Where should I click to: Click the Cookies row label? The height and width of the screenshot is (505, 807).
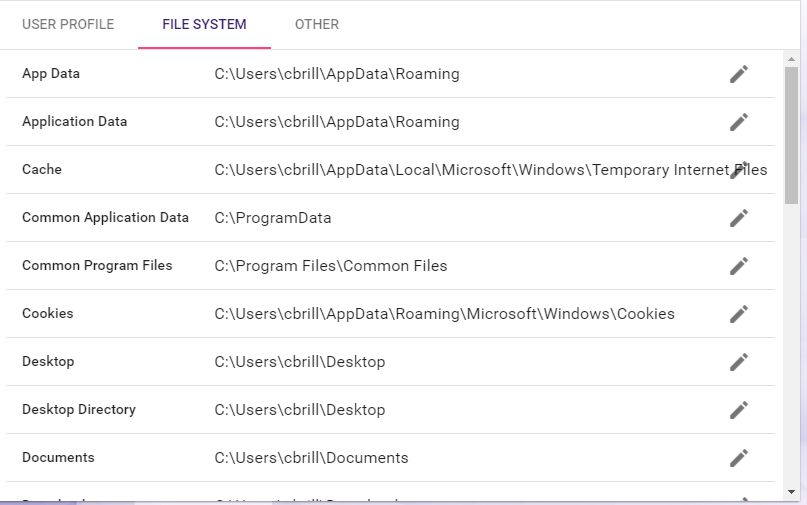[x=48, y=314]
